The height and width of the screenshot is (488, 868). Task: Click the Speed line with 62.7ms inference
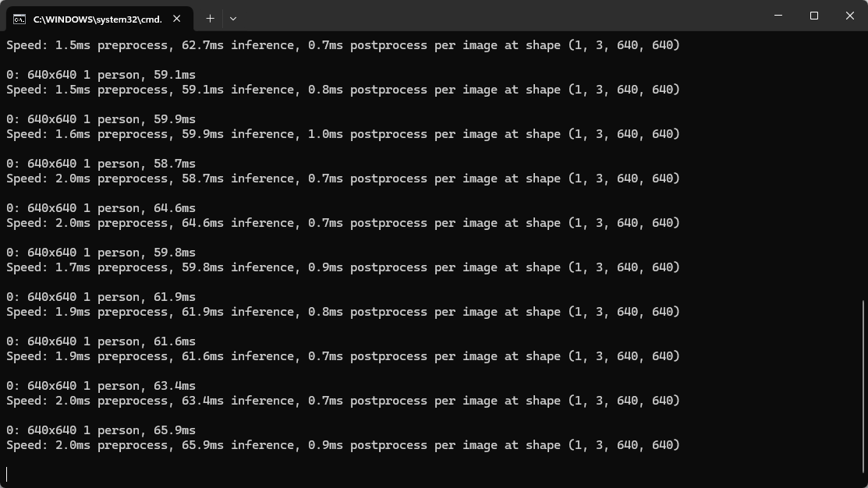(343, 45)
